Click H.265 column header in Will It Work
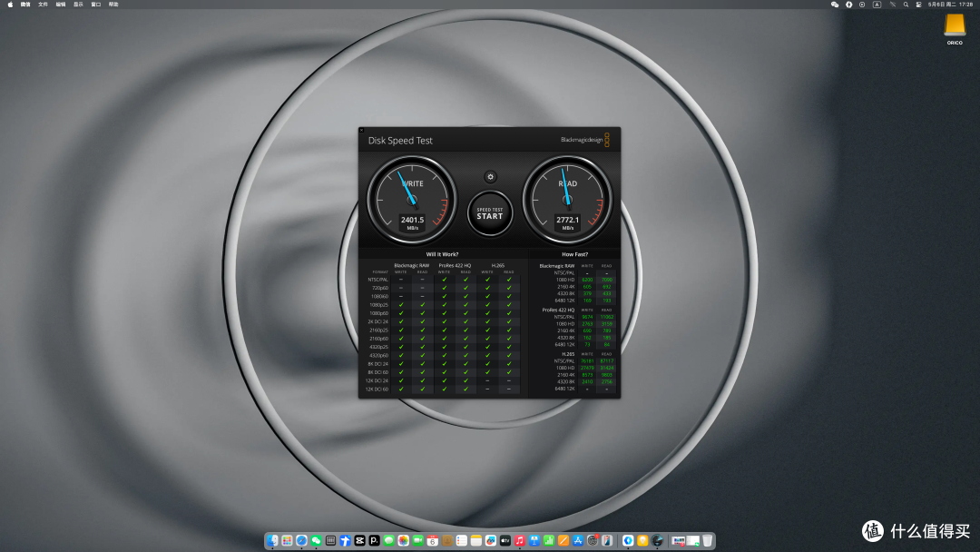The image size is (980, 552). [x=497, y=266]
